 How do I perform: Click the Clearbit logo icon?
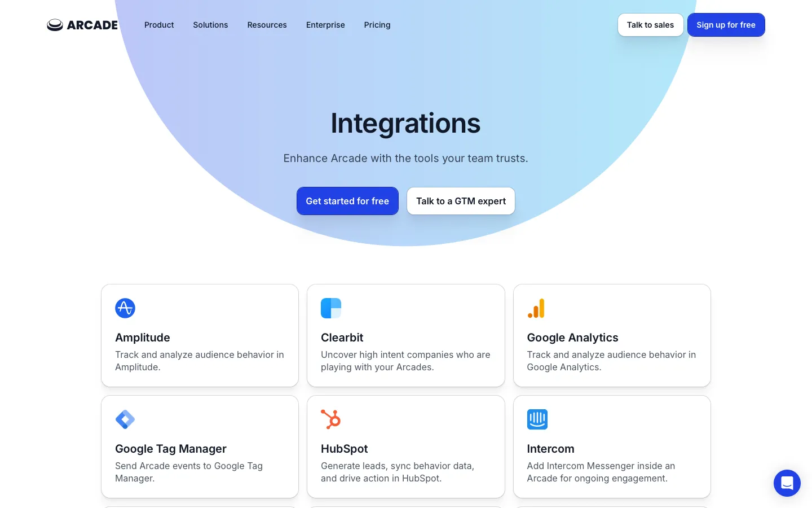[331, 308]
